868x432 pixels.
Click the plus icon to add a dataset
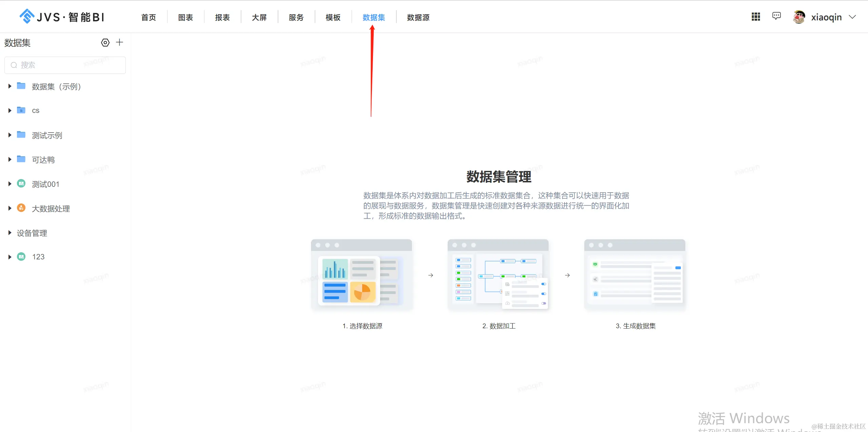pos(119,42)
